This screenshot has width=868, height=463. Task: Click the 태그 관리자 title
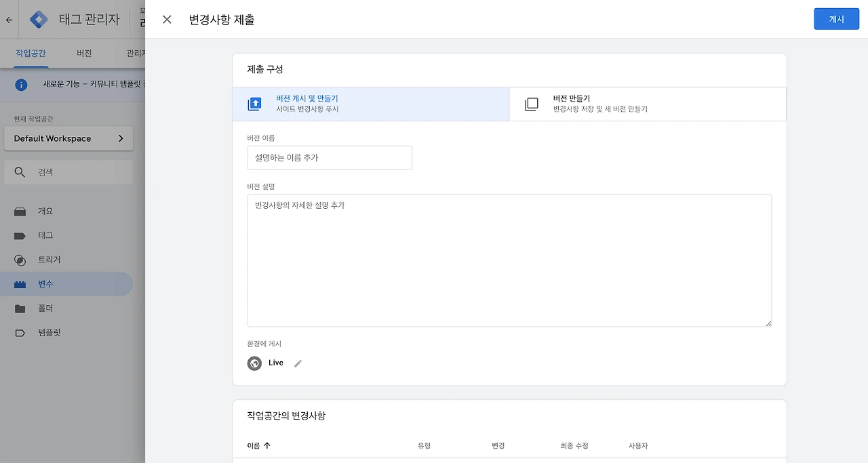point(90,20)
